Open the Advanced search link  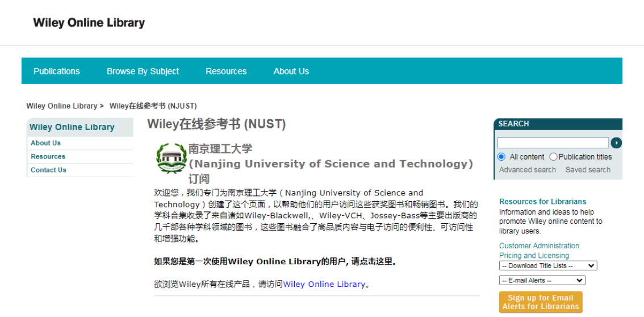[528, 170]
